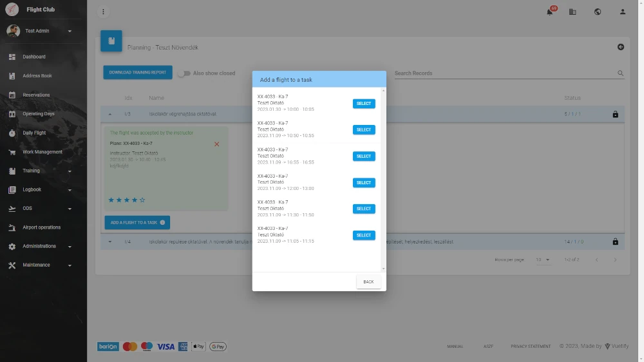Viewport: 644px width, 362px height.
Task: Click the lock icon on task 1/3
Action: point(615,114)
